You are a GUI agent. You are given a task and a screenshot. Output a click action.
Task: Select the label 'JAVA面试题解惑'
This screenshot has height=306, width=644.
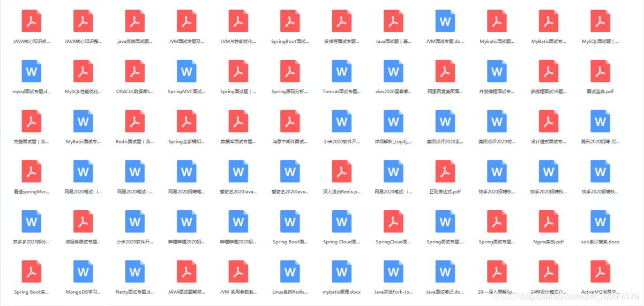pos(186,292)
